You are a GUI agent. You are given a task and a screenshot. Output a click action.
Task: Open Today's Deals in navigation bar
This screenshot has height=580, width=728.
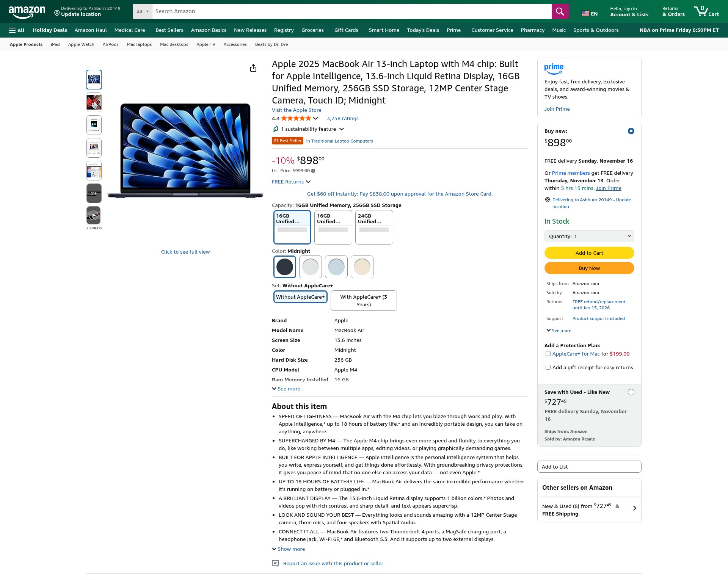tap(423, 30)
